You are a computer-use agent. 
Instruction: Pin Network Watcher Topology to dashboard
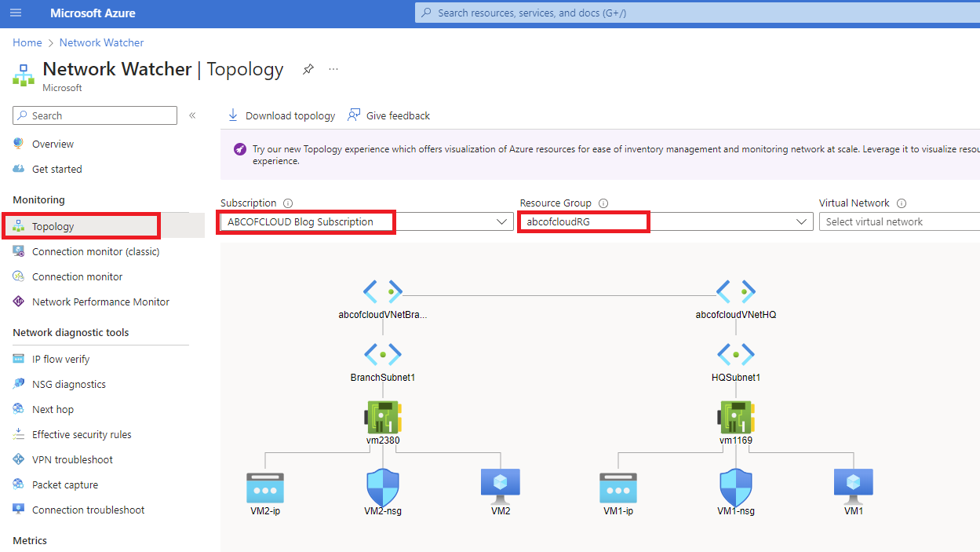coord(308,69)
